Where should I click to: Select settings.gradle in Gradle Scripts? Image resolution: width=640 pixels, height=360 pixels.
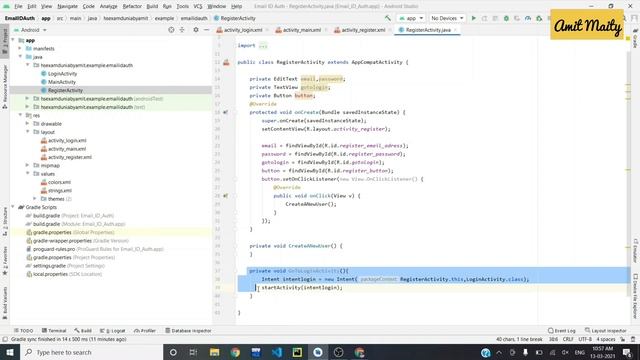(x=49, y=266)
